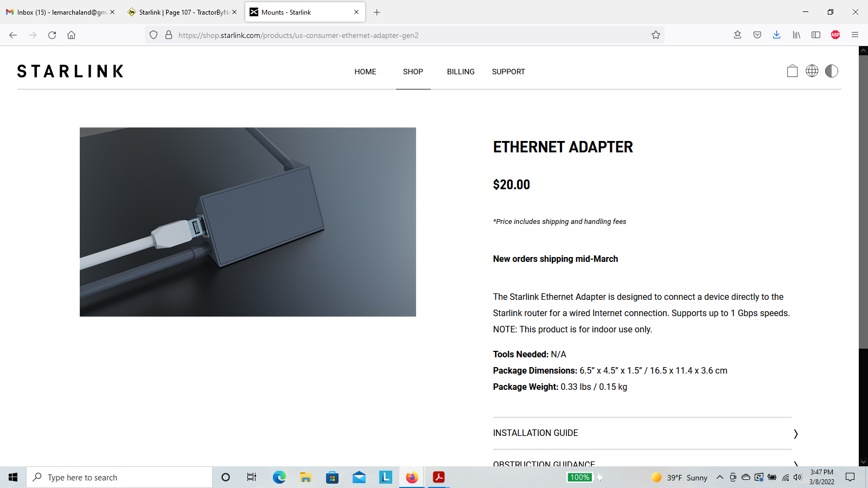Click the $20.00 price text
Image resolution: width=868 pixels, height=488 pixels.
click(x=512, y=184)
